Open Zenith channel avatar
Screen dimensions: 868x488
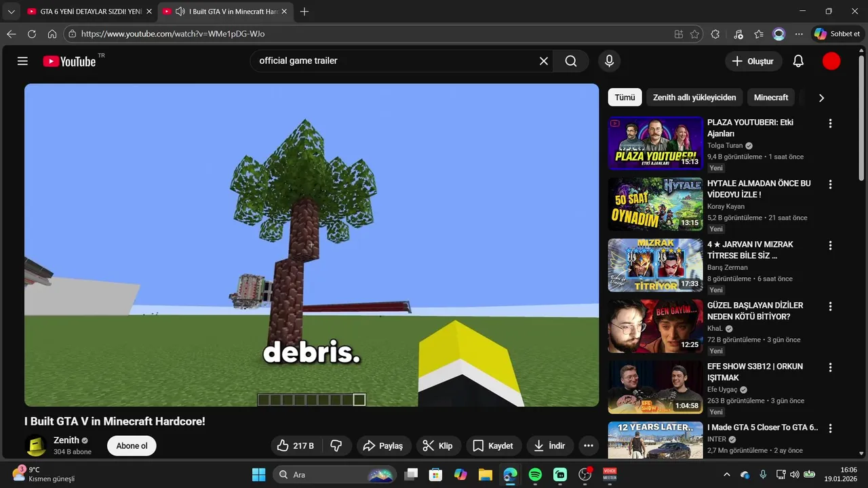(x=36, y=445)
